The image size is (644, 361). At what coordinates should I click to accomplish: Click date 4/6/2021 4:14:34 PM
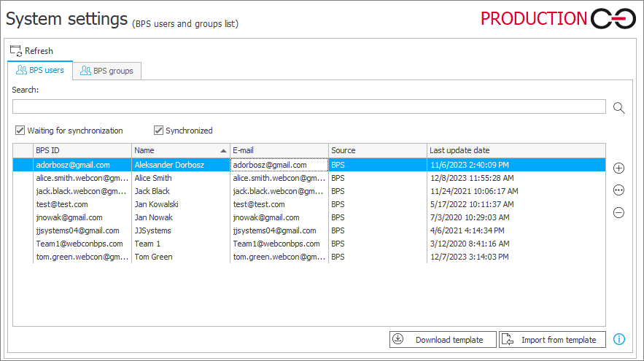pos(516,230)
